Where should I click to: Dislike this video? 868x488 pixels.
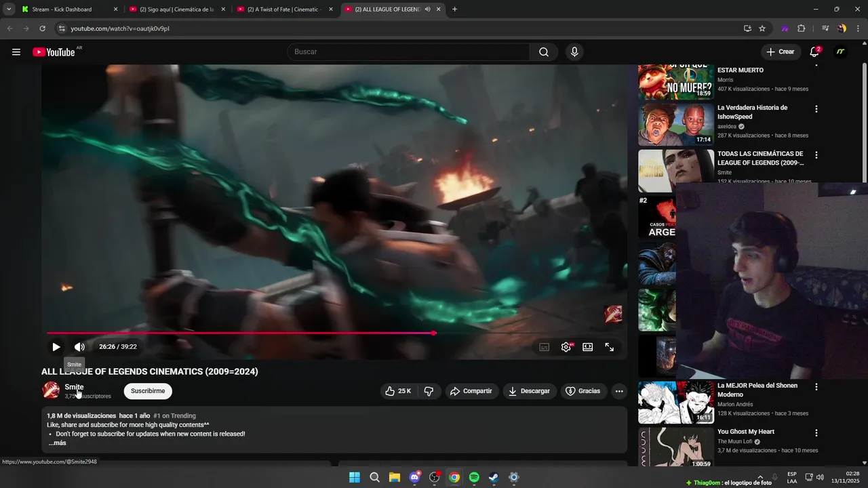429,391
